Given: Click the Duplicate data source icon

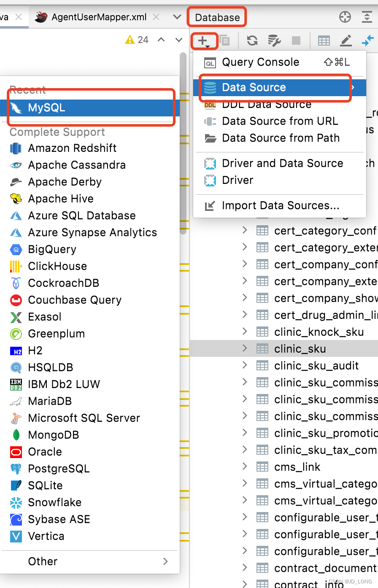Looking at the screenshot, I should pyautogui.click(x=224, y=40).
